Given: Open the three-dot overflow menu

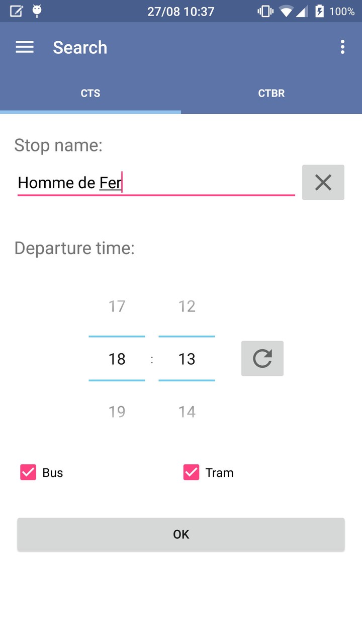Looking at the screenshot, I should (342, 47).
